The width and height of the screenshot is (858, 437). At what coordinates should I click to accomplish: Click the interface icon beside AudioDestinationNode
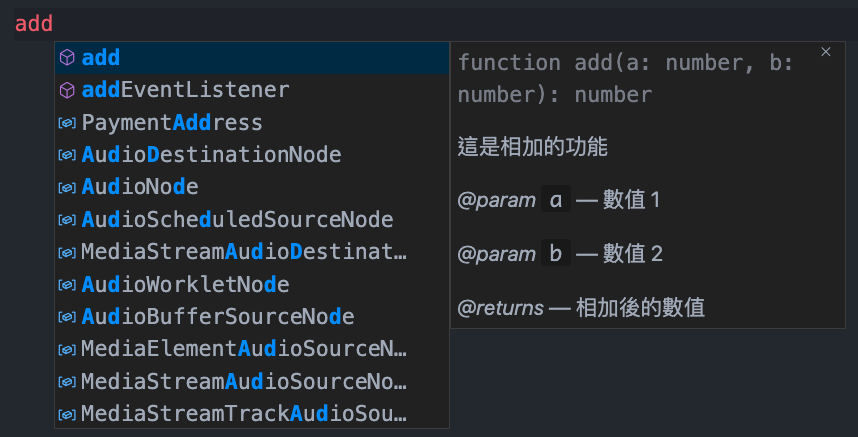(67, 155)
